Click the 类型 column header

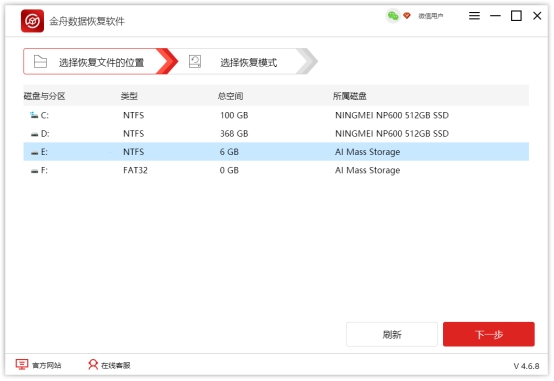pos(129,96)
